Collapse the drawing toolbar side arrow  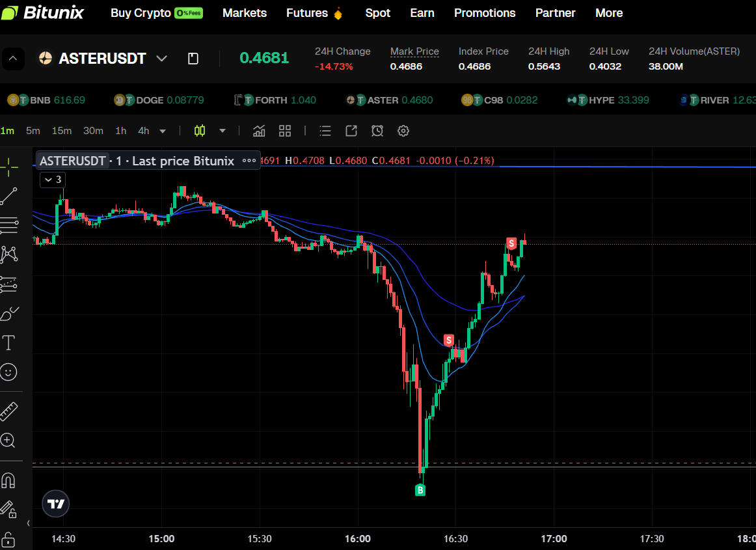coord(28,523)
